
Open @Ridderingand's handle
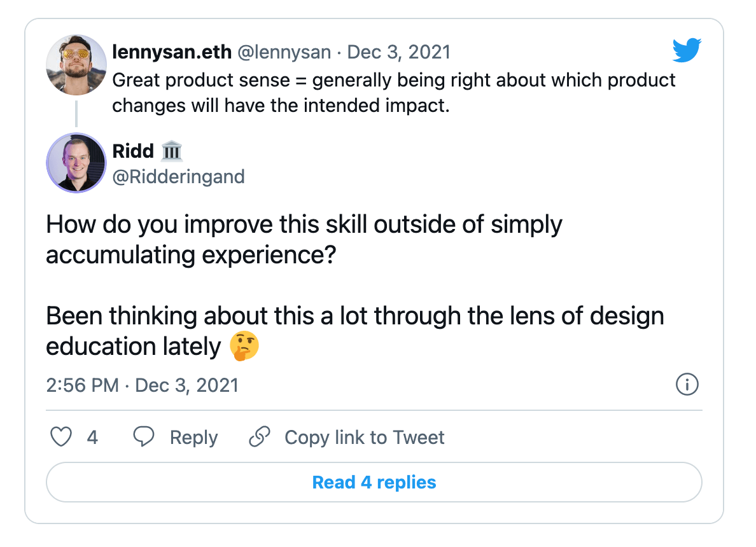(x=178, y=177)
